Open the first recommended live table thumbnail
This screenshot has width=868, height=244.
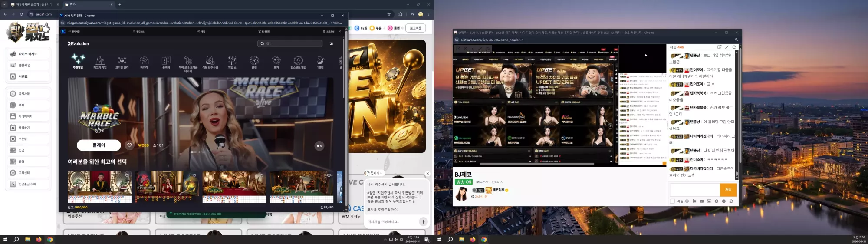tap(99, 187)
